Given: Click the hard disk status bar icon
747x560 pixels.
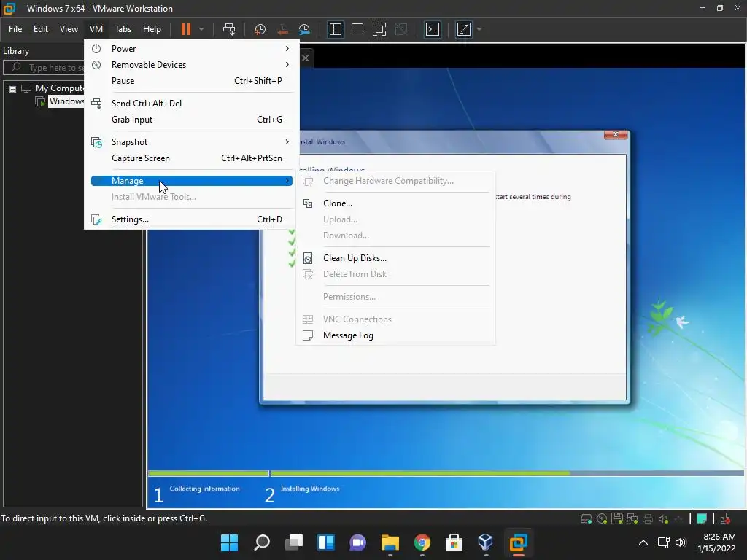Looking at the screenshot, I should coord(587,518).
